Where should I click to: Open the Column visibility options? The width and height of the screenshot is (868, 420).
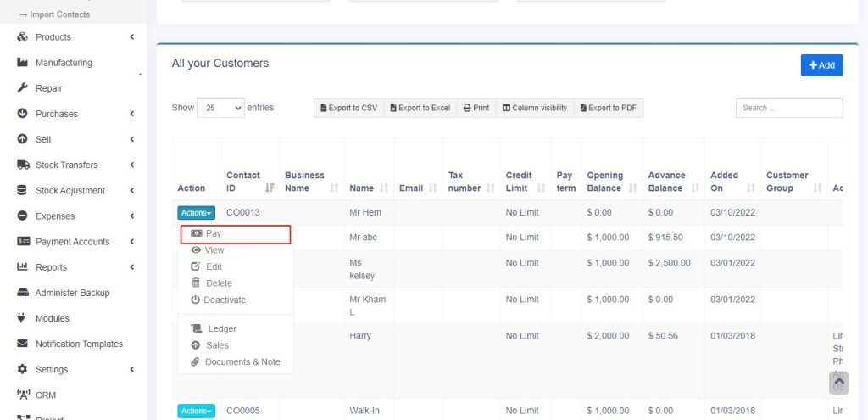(534, 108)
